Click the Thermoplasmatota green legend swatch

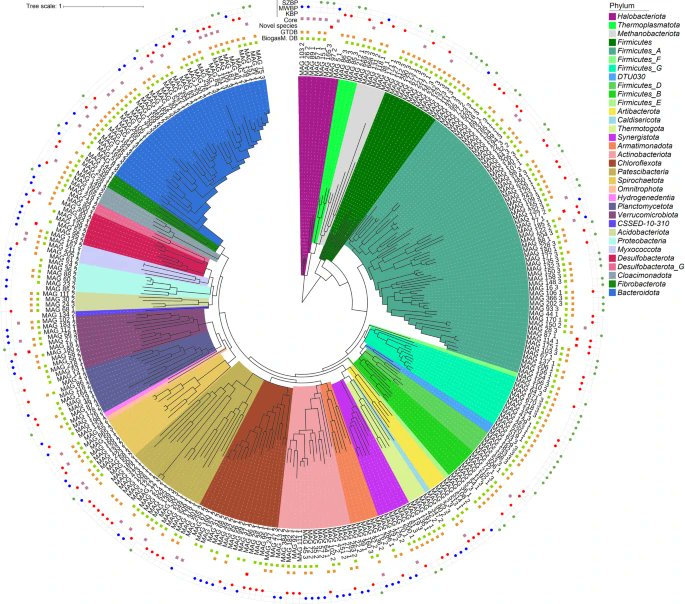point(612,25)
